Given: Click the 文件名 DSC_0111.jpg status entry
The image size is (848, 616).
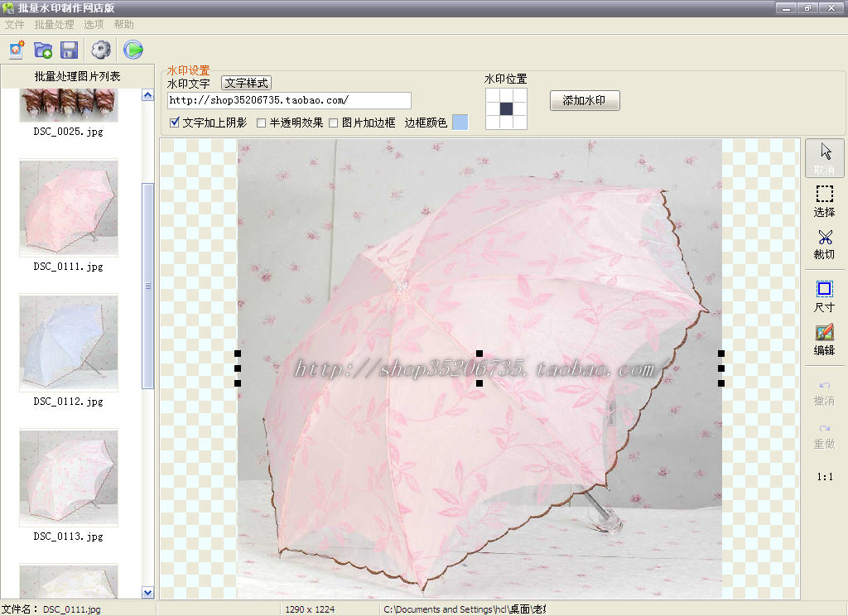Looking at the screenshot, I should [51, 609].
